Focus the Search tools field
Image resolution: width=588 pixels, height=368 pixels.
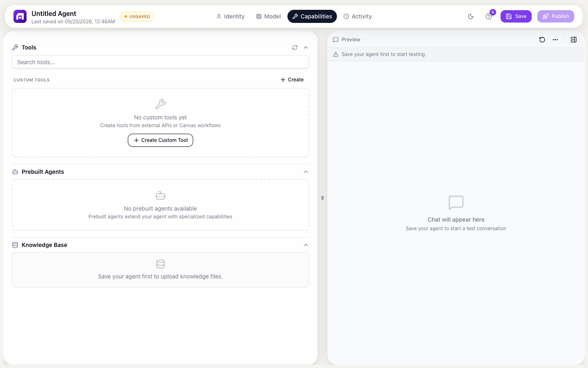(160, 62)
